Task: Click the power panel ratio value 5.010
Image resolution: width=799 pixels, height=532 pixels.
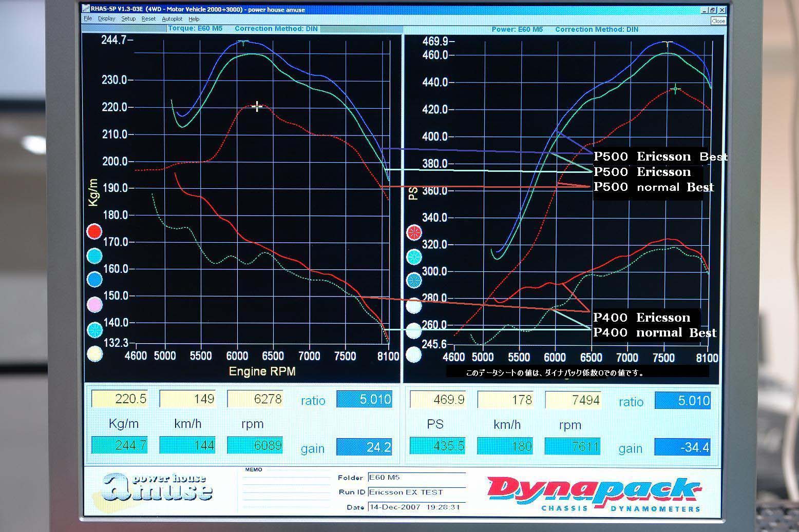Action: [x=683, y=401]
